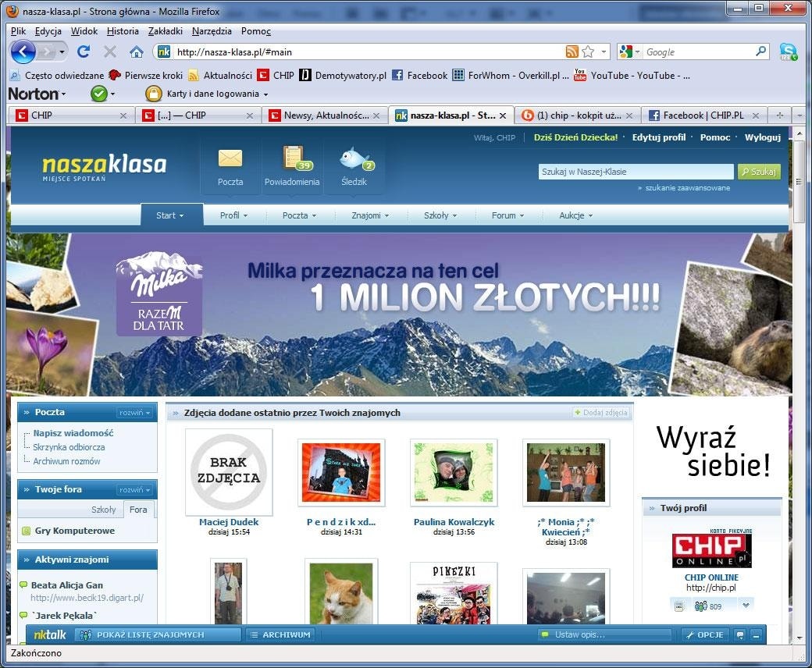This screenshot has width=812, height=668.
Task: Click Dodaj zdjęcia button
Action: coord(600,412)
